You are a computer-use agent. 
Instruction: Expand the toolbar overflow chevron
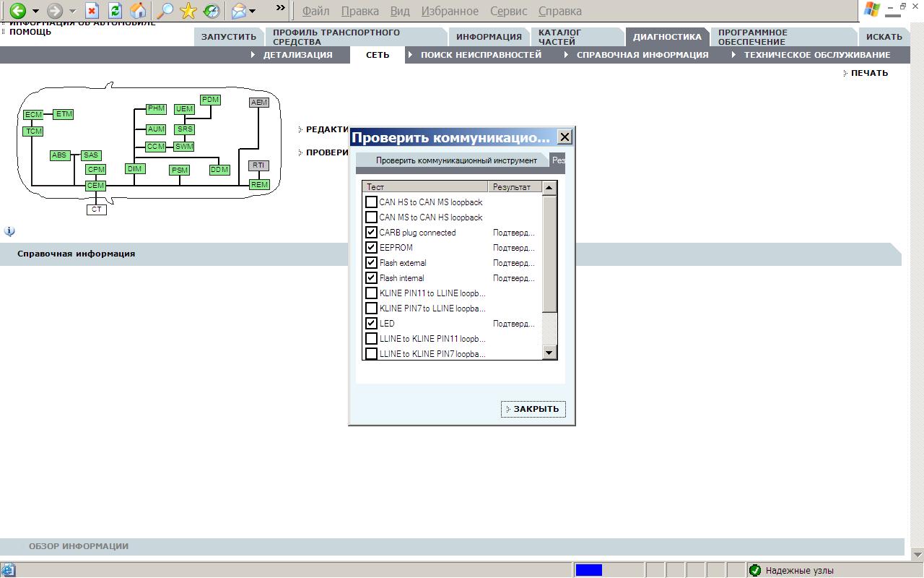tap(281, 8)
